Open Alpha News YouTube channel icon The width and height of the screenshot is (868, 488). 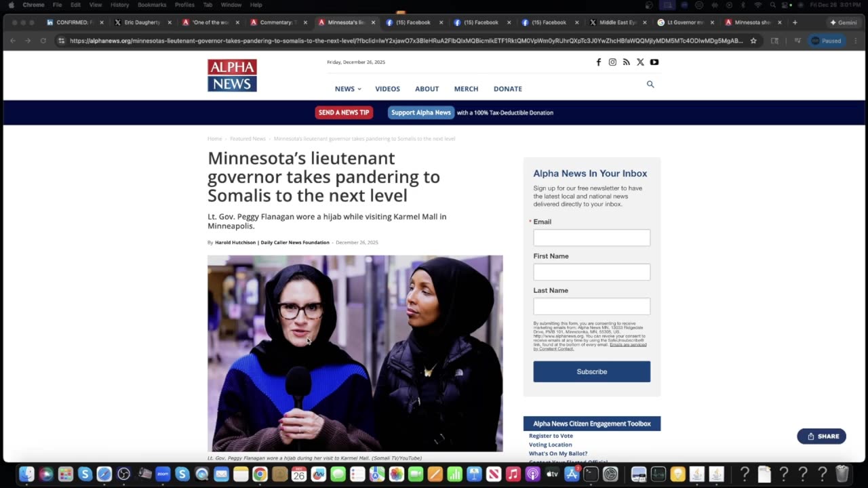pos(654,62)
